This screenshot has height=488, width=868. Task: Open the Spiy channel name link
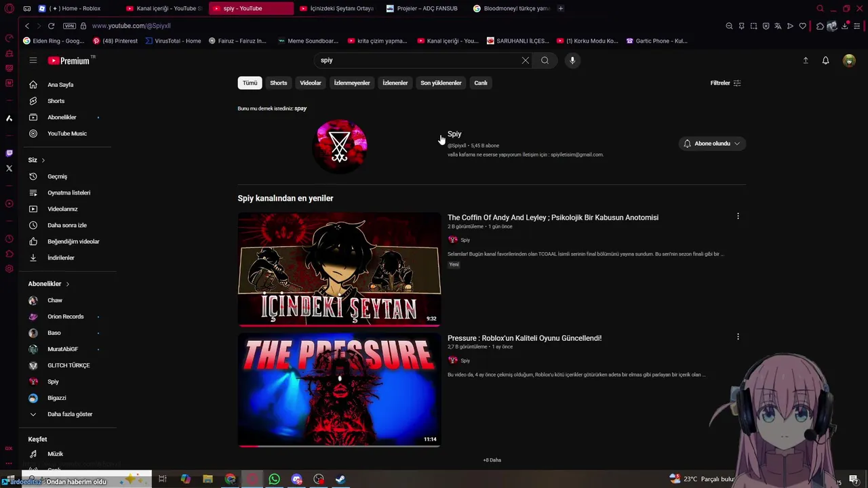(454, 134)
